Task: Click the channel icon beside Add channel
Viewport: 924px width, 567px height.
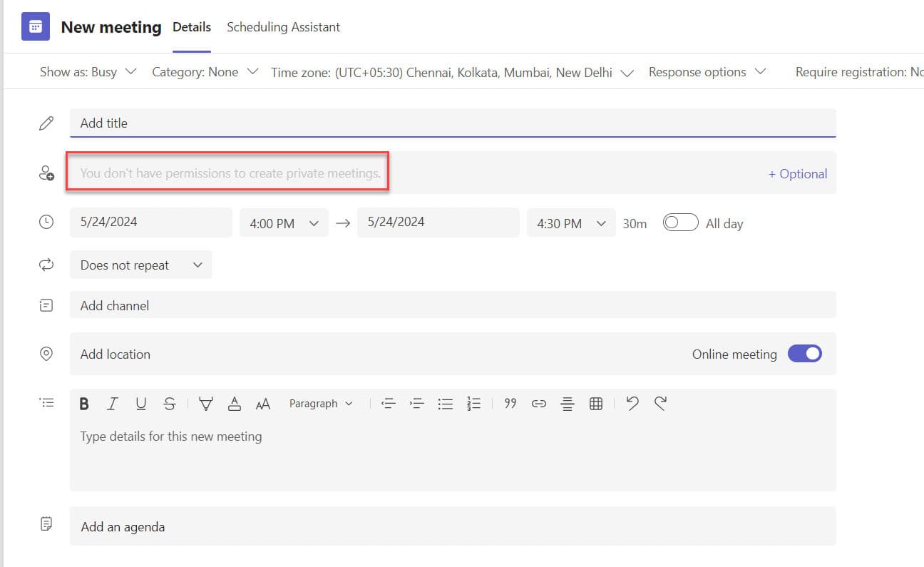Action: [x=46, y=305]
